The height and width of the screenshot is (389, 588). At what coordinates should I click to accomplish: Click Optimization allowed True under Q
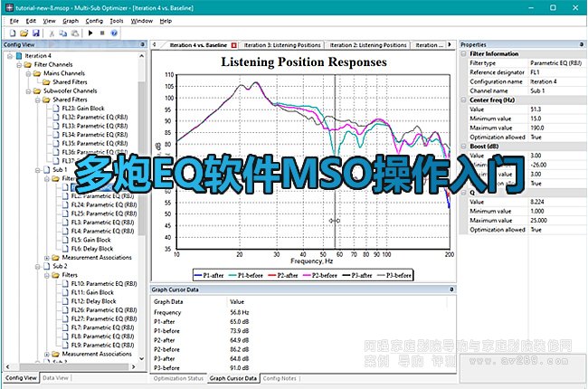coord(556,230)
